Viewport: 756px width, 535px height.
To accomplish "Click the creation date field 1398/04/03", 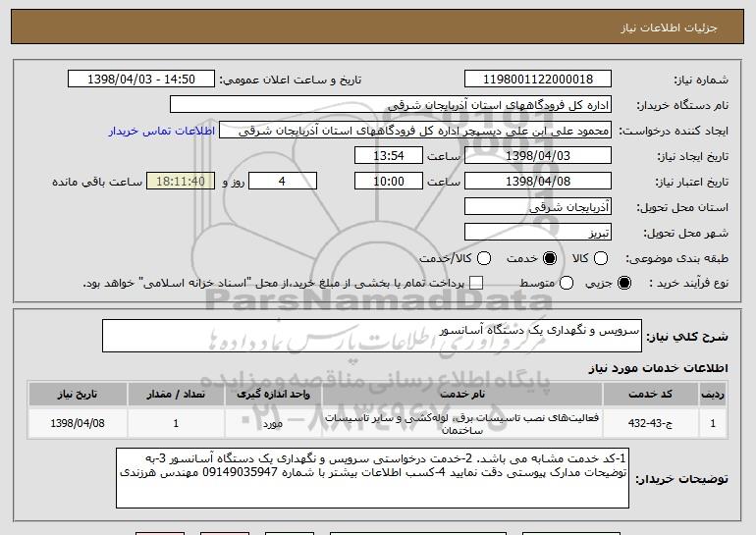I will point(538,156).
